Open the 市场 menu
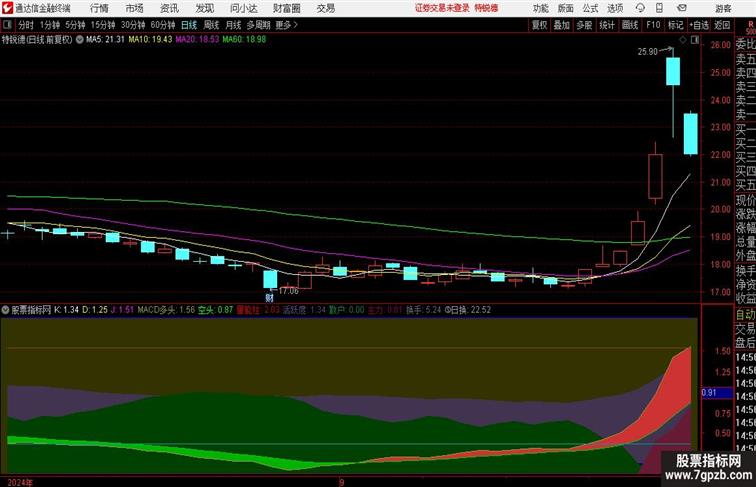756x487 pixels. pos(135,8)
